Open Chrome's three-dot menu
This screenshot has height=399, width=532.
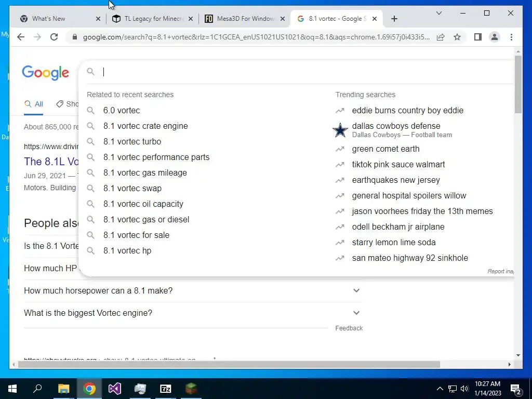511,37
